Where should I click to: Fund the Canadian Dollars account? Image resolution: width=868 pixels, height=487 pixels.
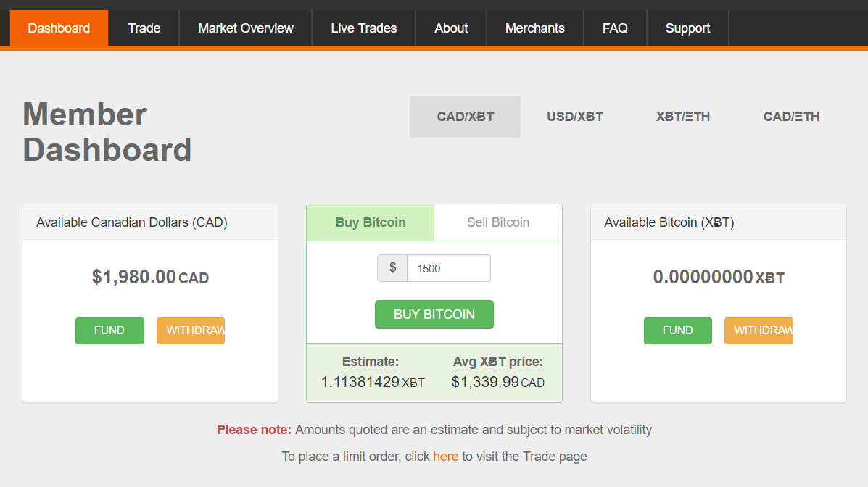(109, 330)
